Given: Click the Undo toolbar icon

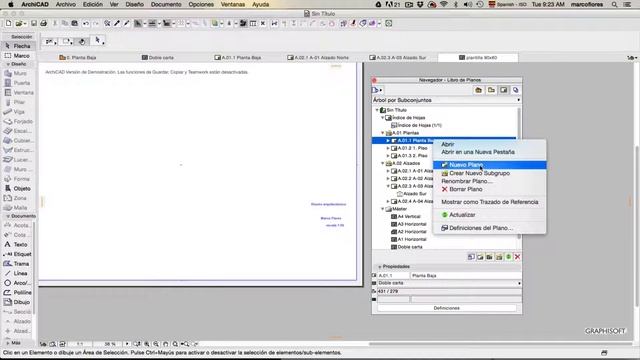Looking at the screenshot, I should [x=86, y=24].
